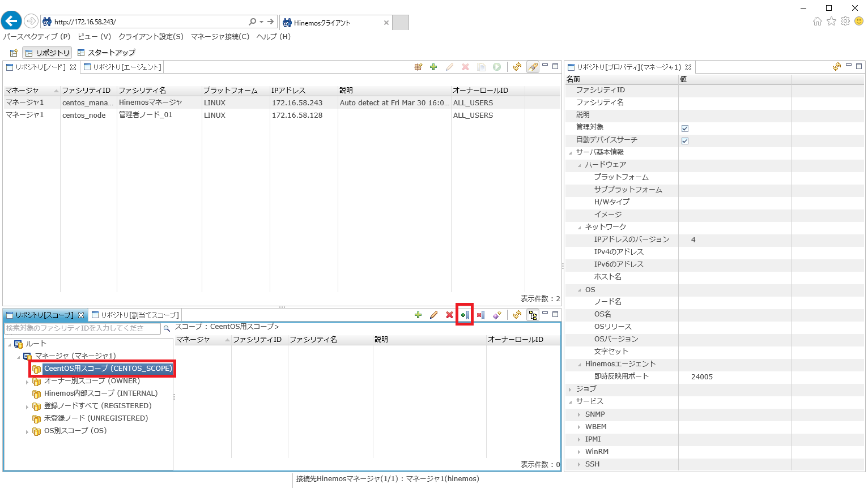
Task: Select the centos_node row in node table
Action: [282, 115]
